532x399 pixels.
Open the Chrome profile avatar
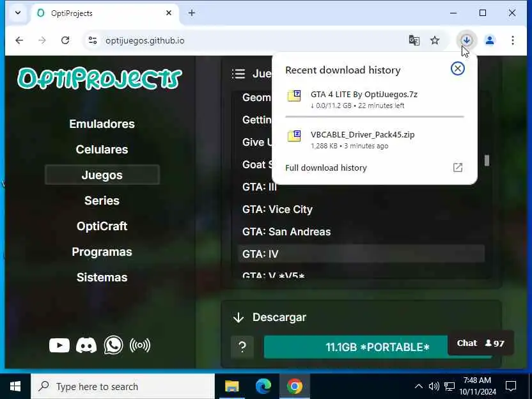[490, 40]
